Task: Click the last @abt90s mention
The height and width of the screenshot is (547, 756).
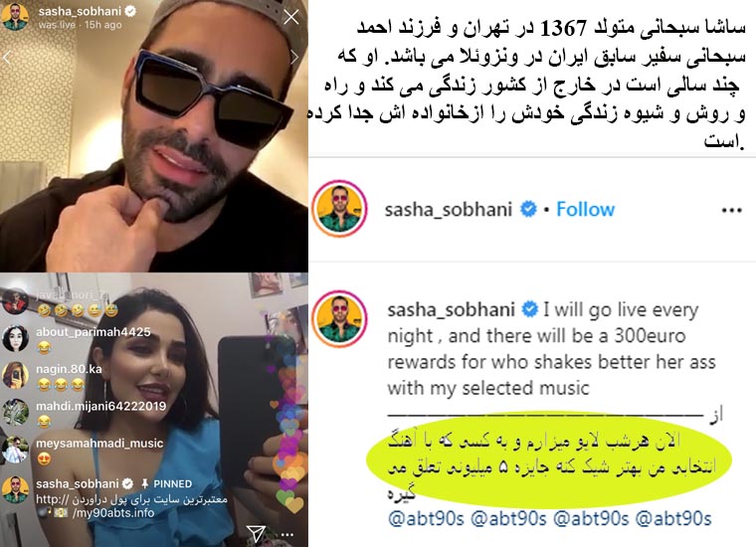Action: (673, 518)
